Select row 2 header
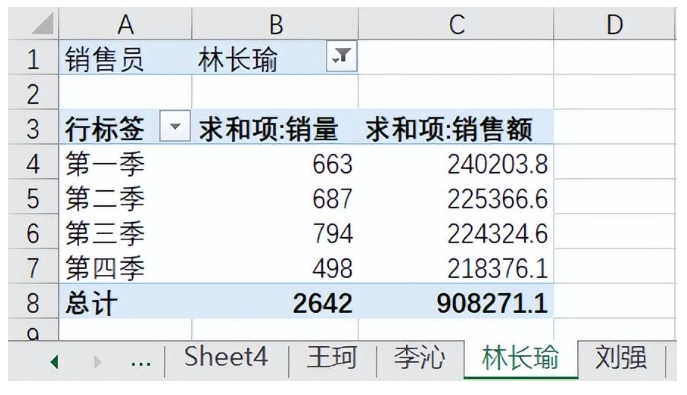Image resolution: width=687 pixels, height=395 pixels. (x=33, y=92)
